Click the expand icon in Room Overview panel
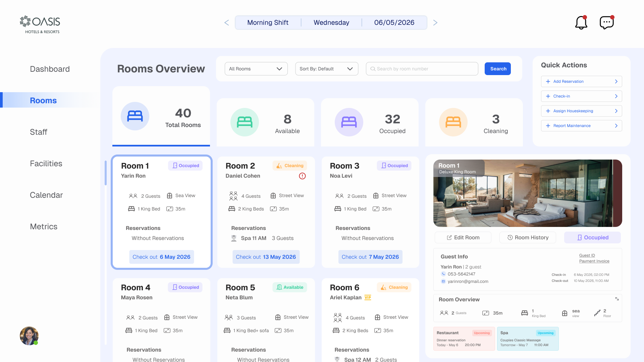 point(617,299)
